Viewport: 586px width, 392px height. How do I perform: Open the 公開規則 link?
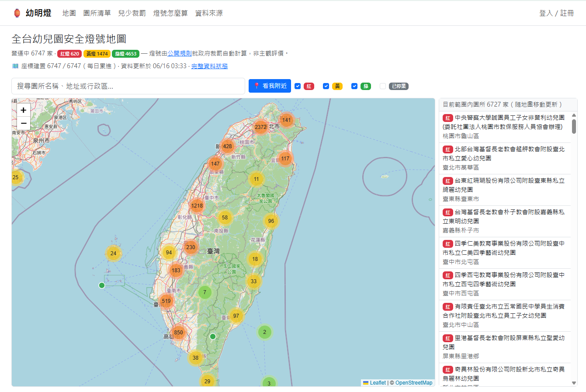pos(180,53)
